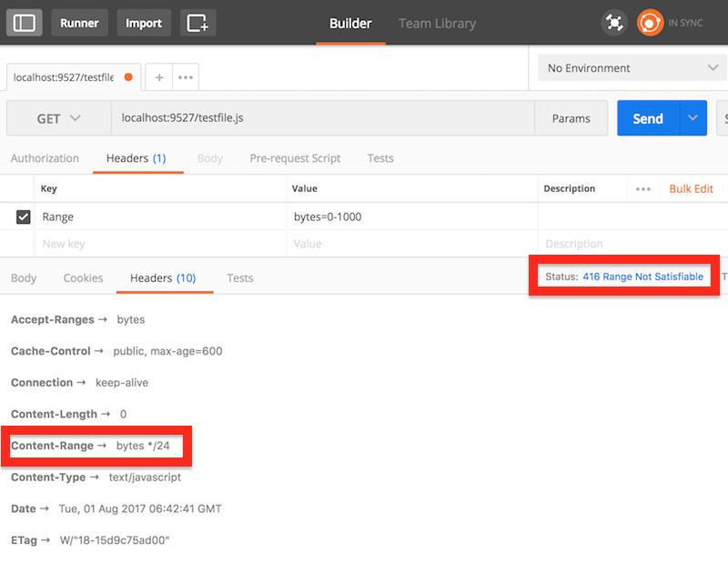Show the response Cookies tab
728x563 pixels.
coord(83,278)
